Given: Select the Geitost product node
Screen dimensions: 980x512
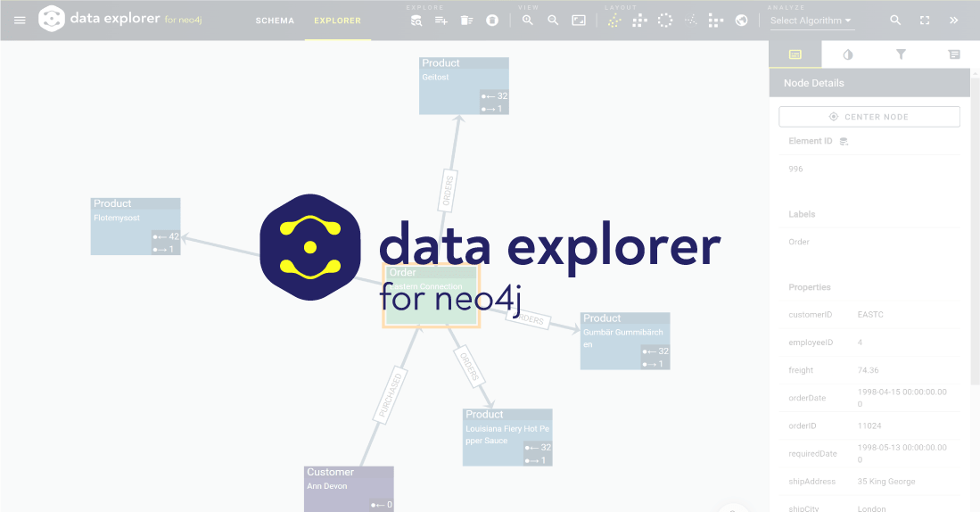Looking at the screenshot, I should pyautogui.click(x=464, y=86).
